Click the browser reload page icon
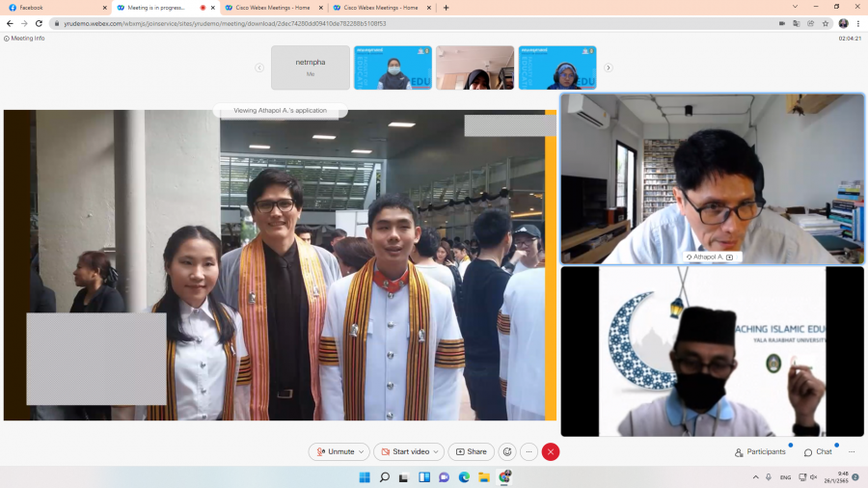The width and height of the screenshot is (868, 488). [x=38, y=23]
